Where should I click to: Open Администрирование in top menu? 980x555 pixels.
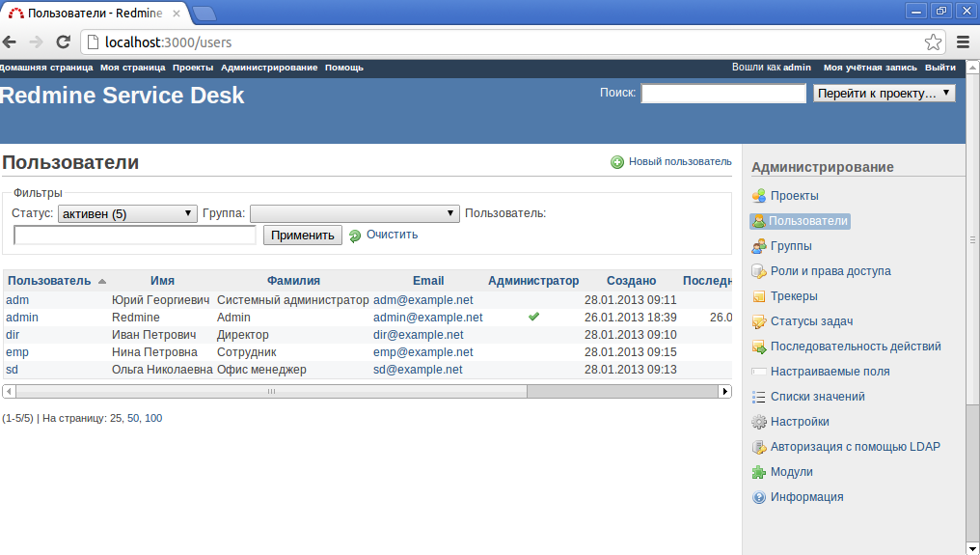(269, 68)
